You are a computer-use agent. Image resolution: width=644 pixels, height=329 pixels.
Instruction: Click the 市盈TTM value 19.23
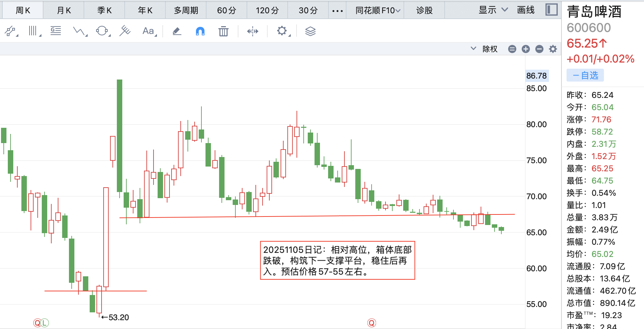[x=611, y=315]
